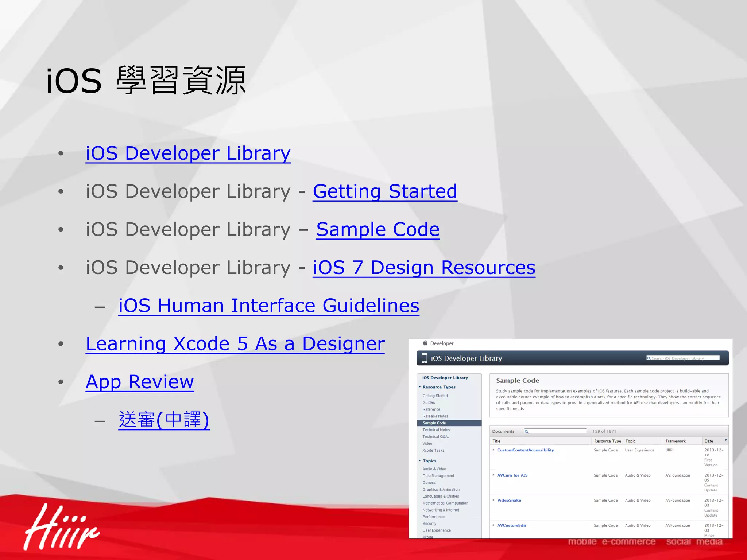Click the "159 of 1971" document count
This screenshot has width=747, height=560.
(x=604, y=432)
